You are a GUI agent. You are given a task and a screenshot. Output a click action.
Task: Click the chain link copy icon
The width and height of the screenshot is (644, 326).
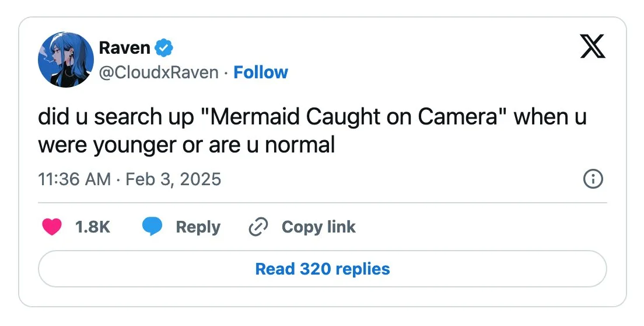point(258,227)
